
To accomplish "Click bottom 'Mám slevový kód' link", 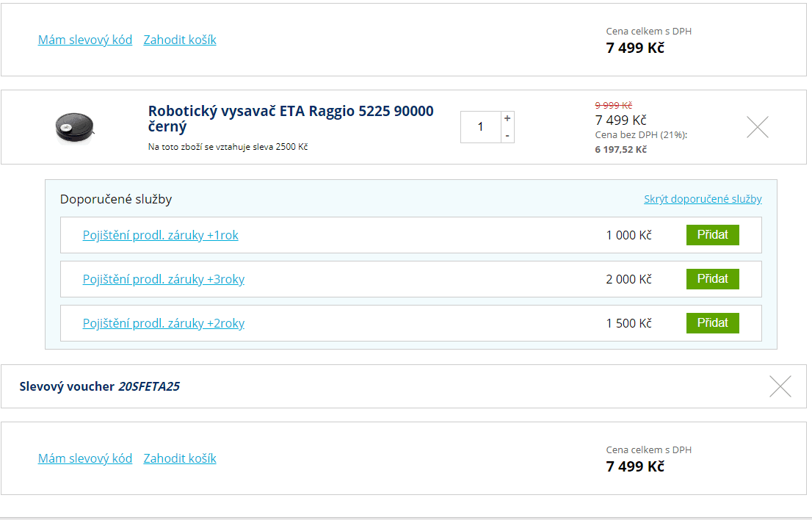I will (85, 458).
